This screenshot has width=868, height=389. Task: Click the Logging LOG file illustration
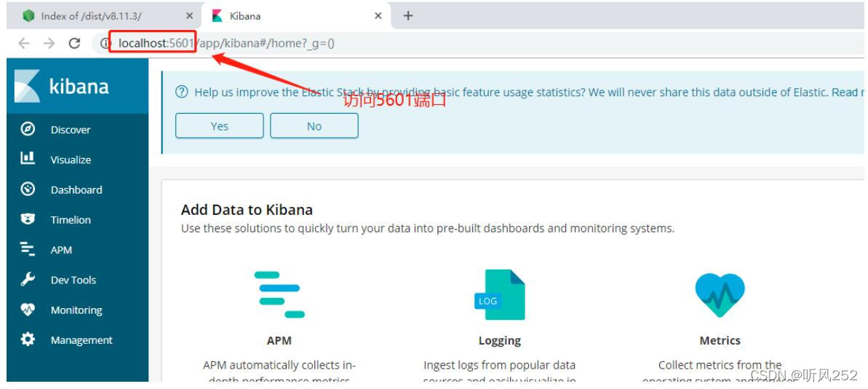coord(499,294)
